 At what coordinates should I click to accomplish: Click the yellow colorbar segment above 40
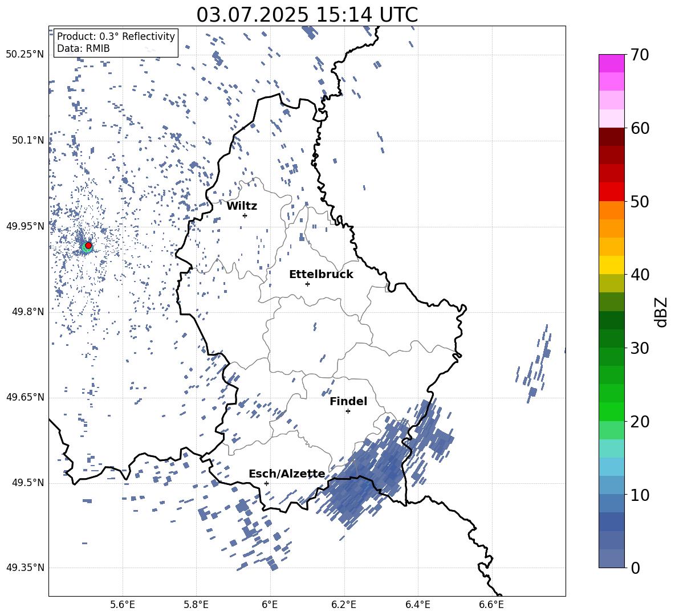coord(611,265)
